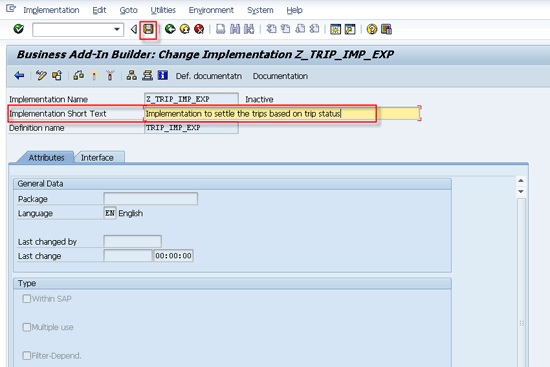The width and height of the screenshot is (550, 367).
Task: Click the Generate Shortcut icon
Action: tap(350, 29)
